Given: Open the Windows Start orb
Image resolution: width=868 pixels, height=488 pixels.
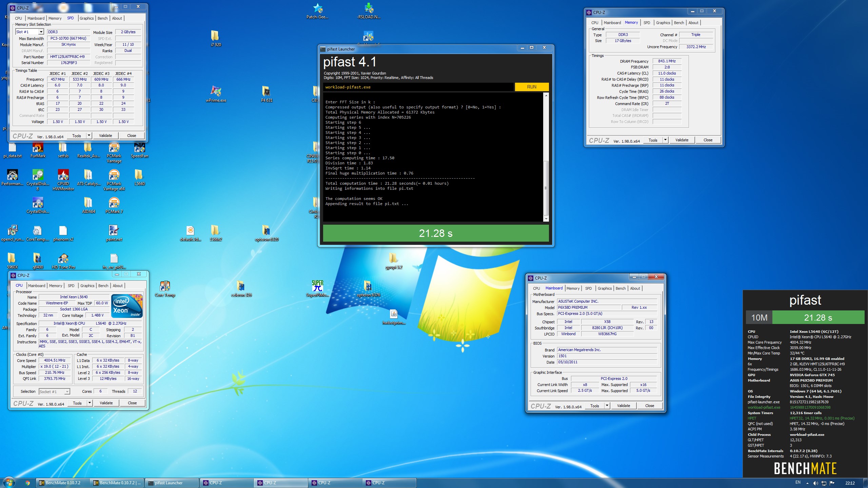Looking at the screenshot, I should (9, 483).
